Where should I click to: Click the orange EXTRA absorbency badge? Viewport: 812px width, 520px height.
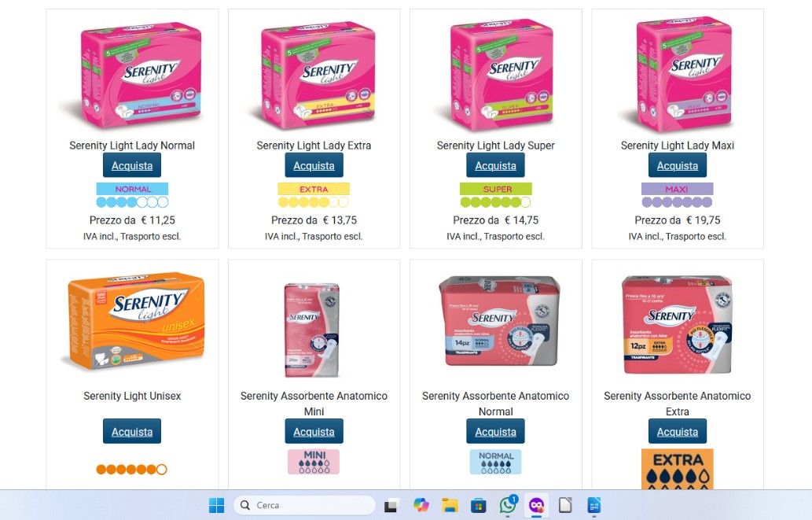[x=678, y=469]
